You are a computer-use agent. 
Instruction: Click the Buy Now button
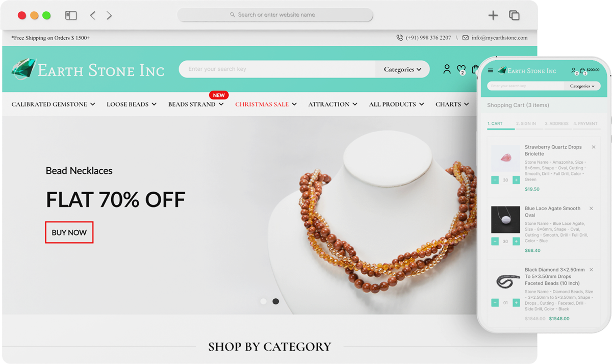point(69,232)
